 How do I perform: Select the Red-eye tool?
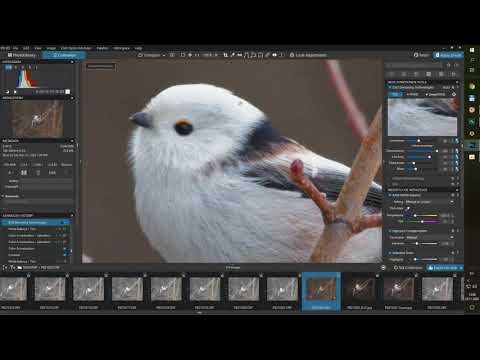click(x=275, y=55)
